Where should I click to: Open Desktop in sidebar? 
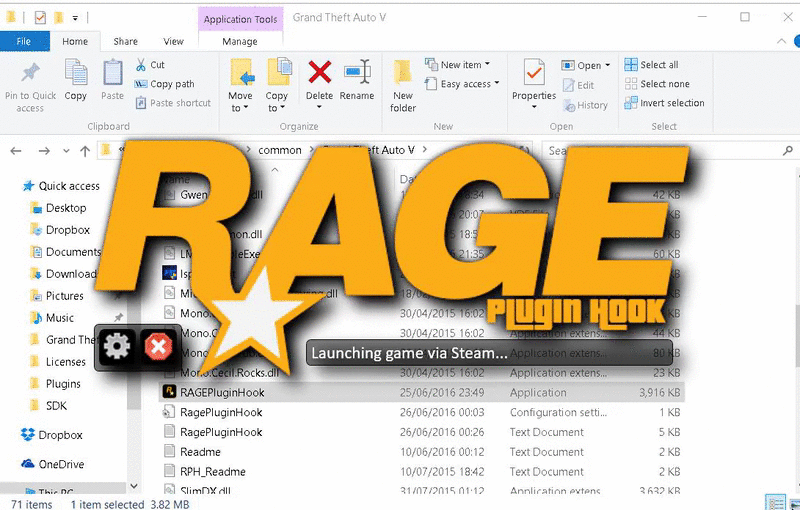coord(58,208)
